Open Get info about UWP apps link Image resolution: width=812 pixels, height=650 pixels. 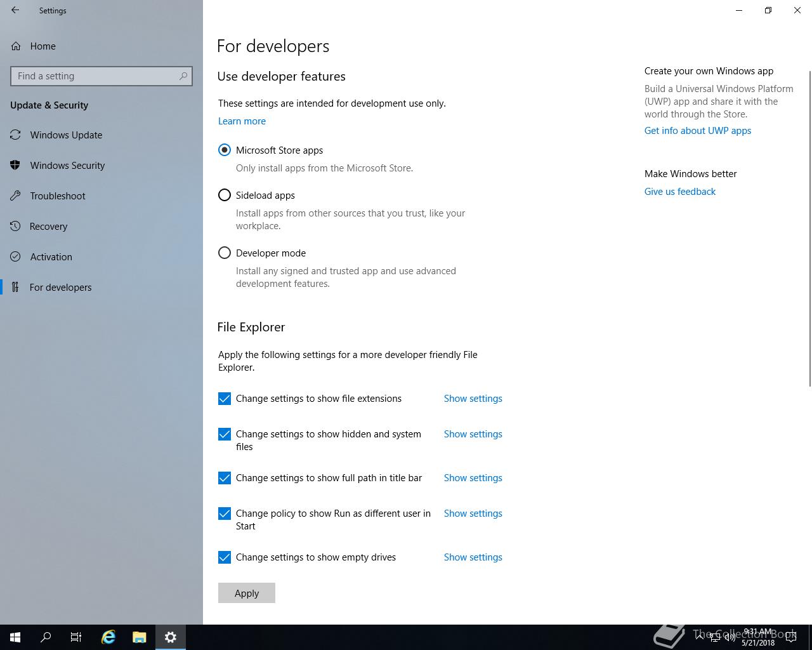click(698, 131)
